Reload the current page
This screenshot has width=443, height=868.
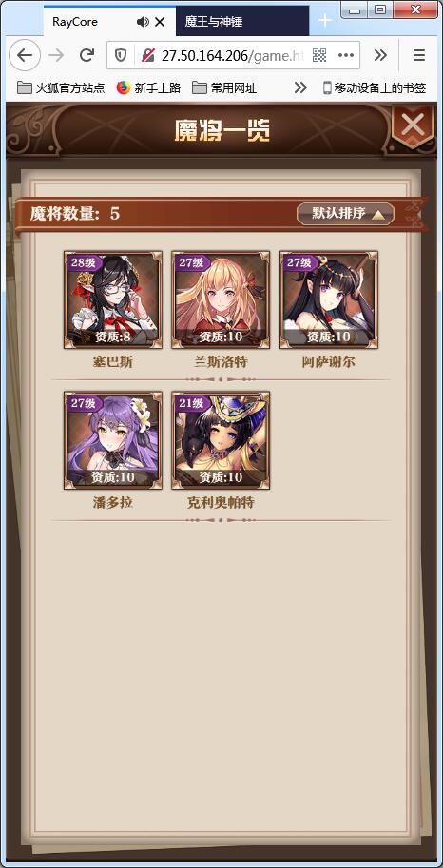pyautogui.click(x=87, y=55)
